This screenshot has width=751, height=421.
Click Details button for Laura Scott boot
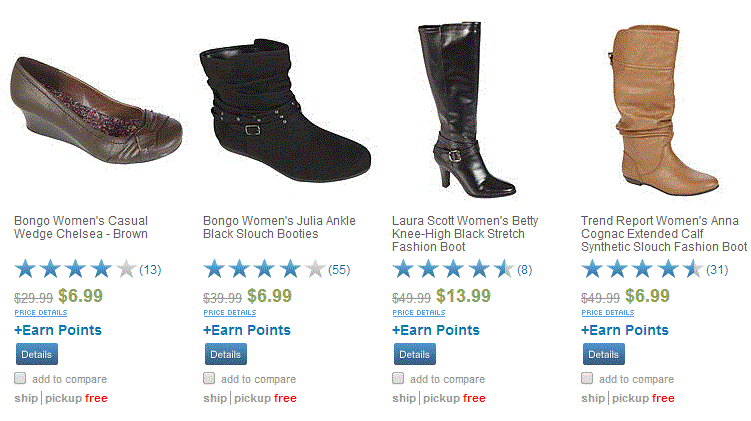(x=414, y=354)
